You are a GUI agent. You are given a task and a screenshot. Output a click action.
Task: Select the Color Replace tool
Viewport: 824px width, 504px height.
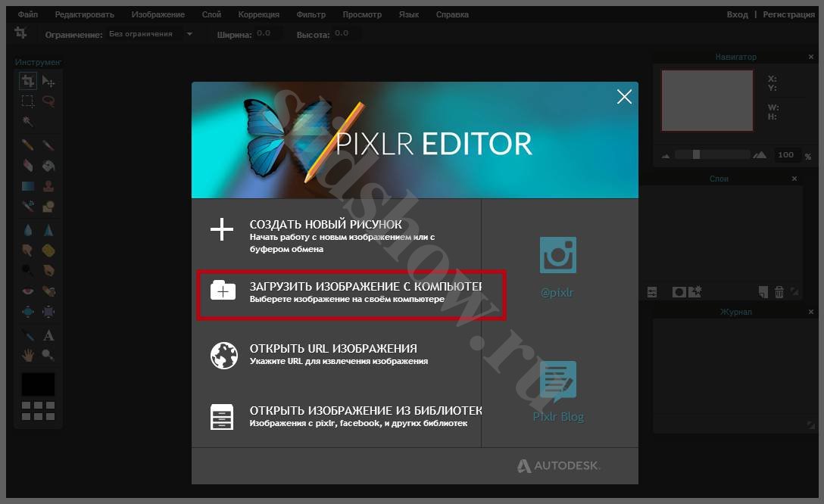tap(28, 207)
